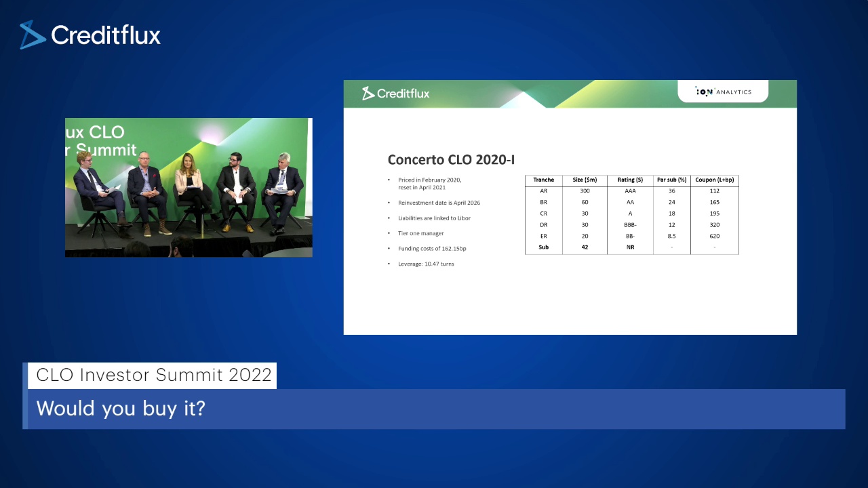Select the Rating (S) column header
The height and width of the screenshot is (488, 868).
pyautogui.click(x=630, y=180)
